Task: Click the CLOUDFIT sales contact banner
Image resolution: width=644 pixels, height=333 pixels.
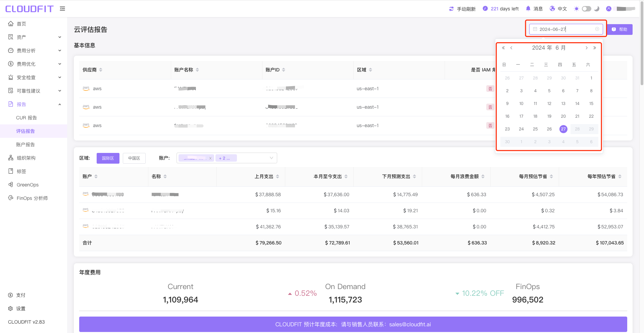Action: pos(353,324)
